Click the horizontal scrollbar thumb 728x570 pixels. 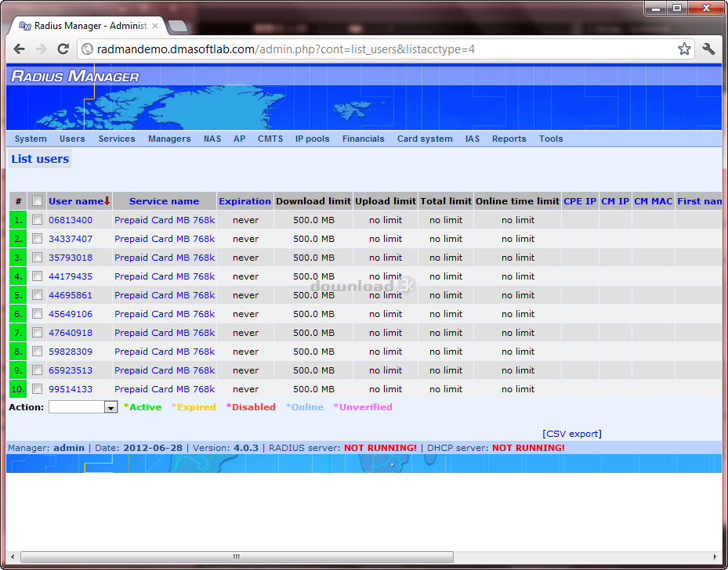pos(237,557)
